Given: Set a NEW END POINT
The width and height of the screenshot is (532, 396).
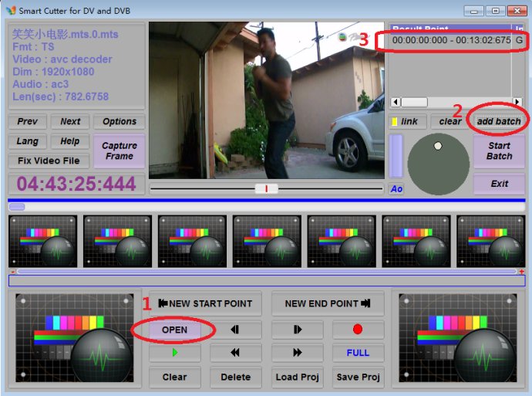Looking at the screenshot, I should click(x=328, y=303).
